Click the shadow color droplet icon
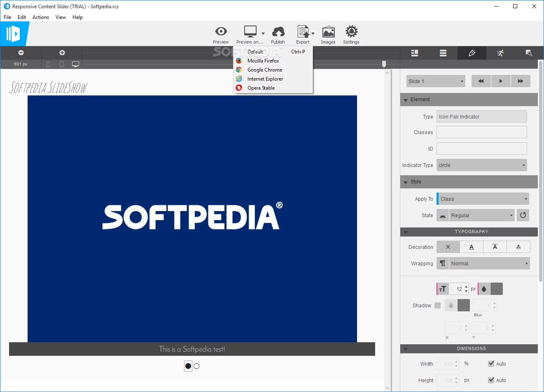 click(x=451, y=305)
